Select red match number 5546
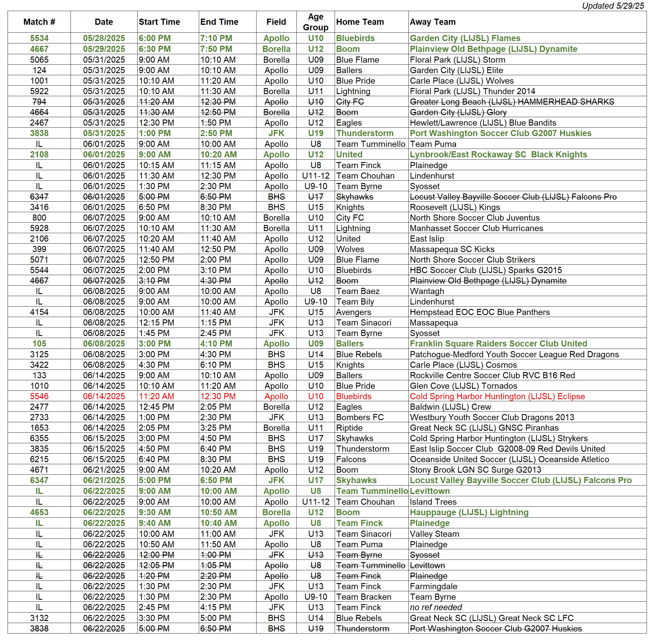660x644 pixels. [39, 396]
